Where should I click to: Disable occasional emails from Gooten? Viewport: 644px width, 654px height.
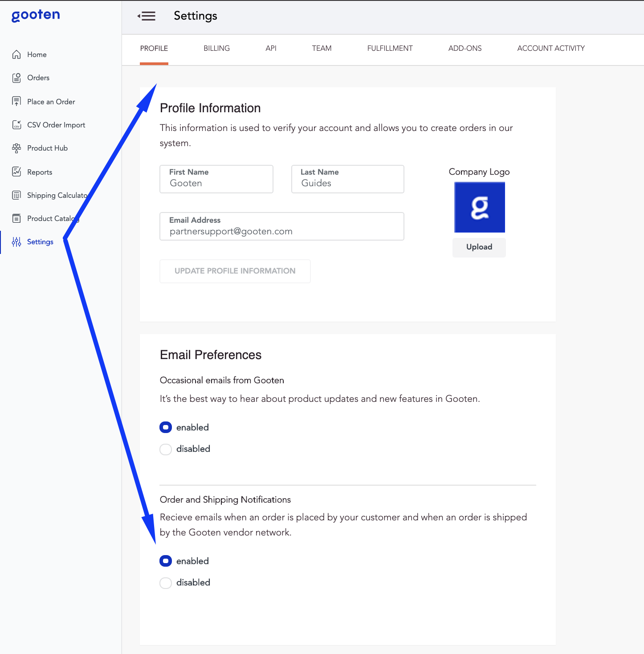coord(166,449)
